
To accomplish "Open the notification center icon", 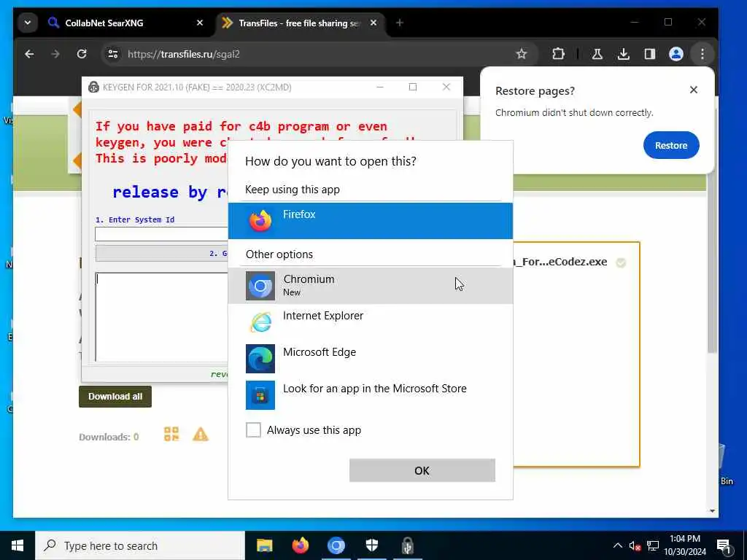I will click(724, 545).
